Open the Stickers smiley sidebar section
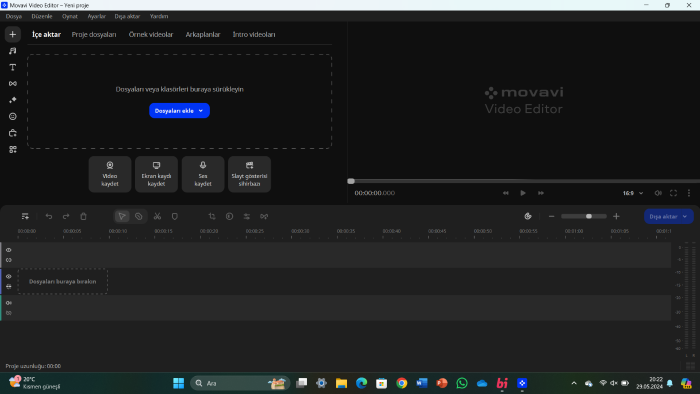This screenshot has height=394, width=700. pos(12,116)
